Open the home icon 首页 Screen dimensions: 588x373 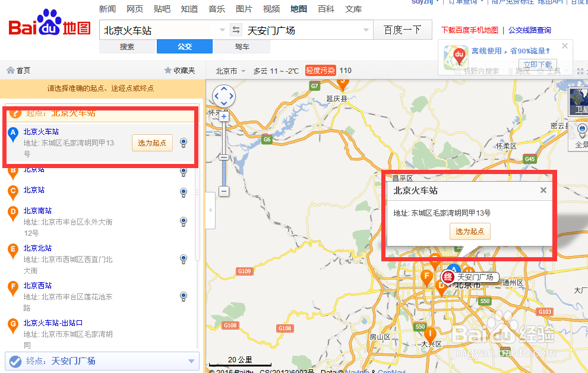point(19,71)
